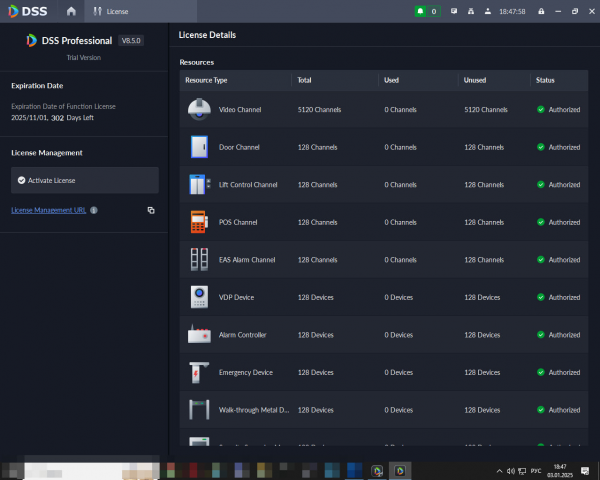Click the Emergency Device pole icon
Screen dimensions: 600x480
coord(199,372)
